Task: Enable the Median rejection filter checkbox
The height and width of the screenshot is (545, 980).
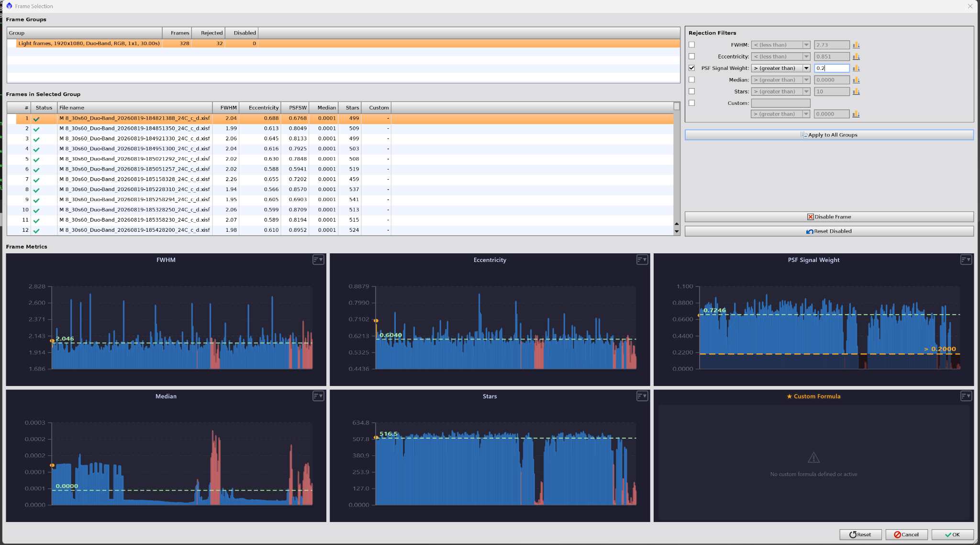Action: (x=691, y=79)
